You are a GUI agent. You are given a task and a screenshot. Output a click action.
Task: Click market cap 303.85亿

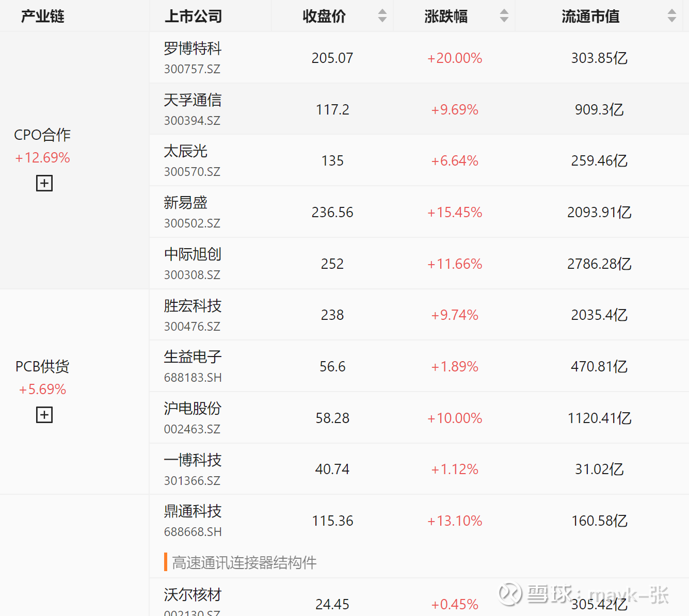599,58
